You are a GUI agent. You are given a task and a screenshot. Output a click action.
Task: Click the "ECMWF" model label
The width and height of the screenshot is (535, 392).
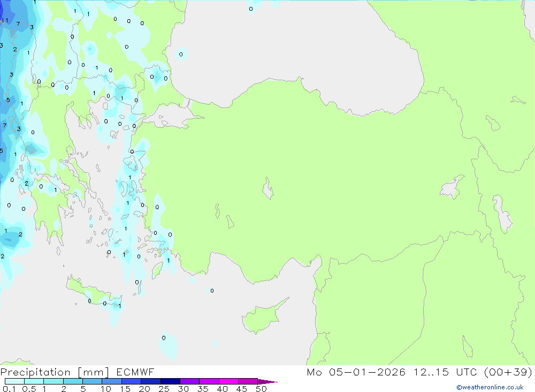pos(135,372)
